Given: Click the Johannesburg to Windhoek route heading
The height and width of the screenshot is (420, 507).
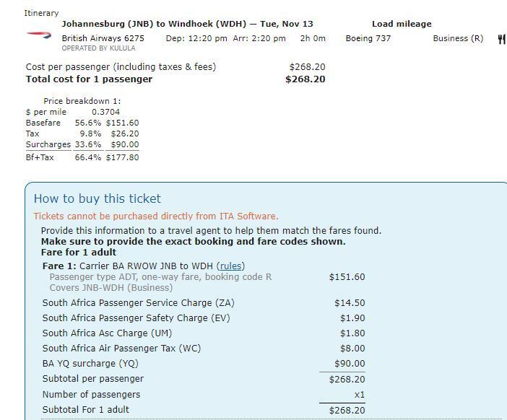Looking at the screenshot, I should pos(187,24).
